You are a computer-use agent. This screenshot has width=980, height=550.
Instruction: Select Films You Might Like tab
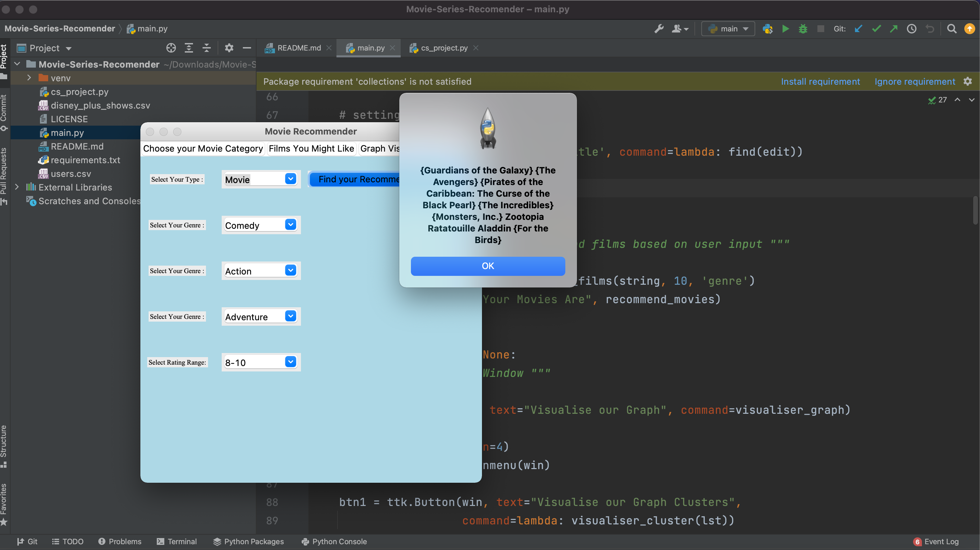pyautogui.click(x=311, y=149)
